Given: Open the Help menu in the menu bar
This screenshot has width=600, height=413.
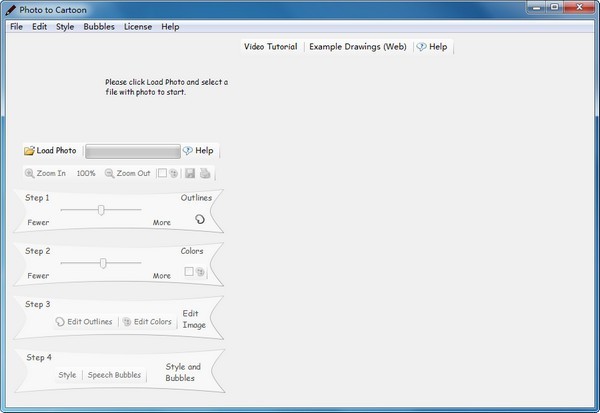Looking at the screenshot, I should [170, 27].
